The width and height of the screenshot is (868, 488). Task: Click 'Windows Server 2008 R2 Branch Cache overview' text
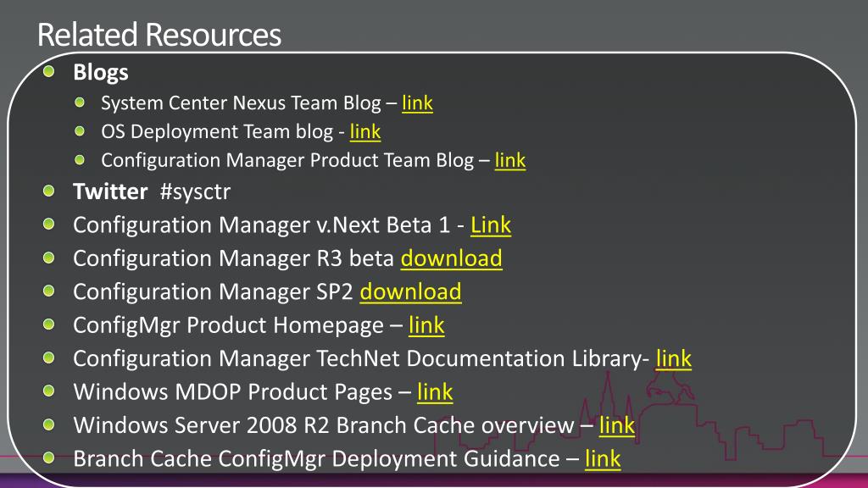(324, 425)
